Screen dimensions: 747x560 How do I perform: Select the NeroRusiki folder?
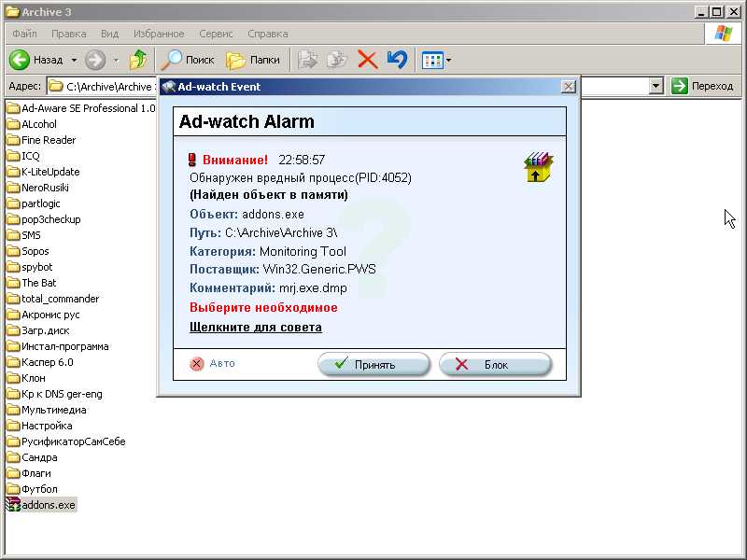[x=37, y=188]
